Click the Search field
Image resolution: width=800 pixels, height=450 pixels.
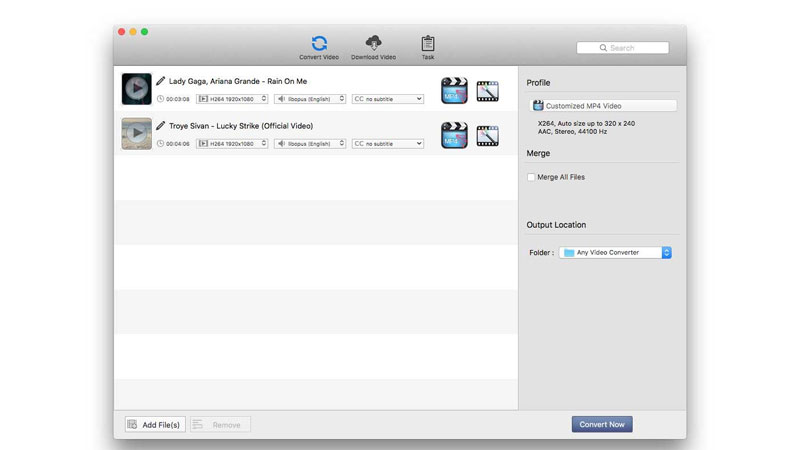pyautogui.click(x=622, y=48)
